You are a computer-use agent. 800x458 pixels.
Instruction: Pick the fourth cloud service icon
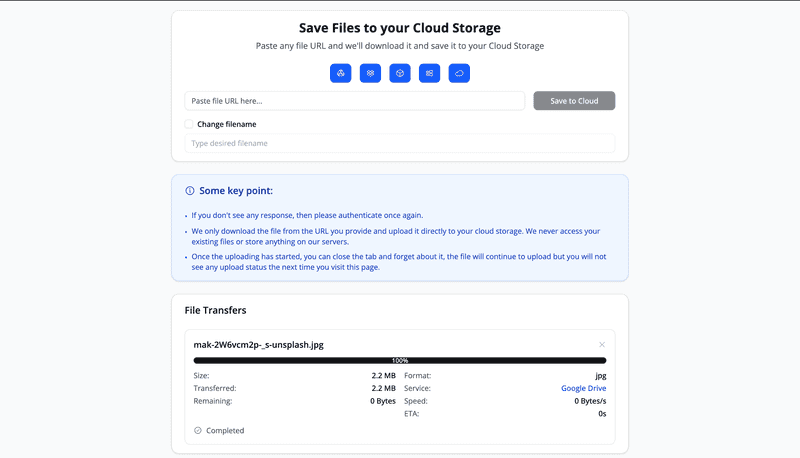tap(430, 73)
